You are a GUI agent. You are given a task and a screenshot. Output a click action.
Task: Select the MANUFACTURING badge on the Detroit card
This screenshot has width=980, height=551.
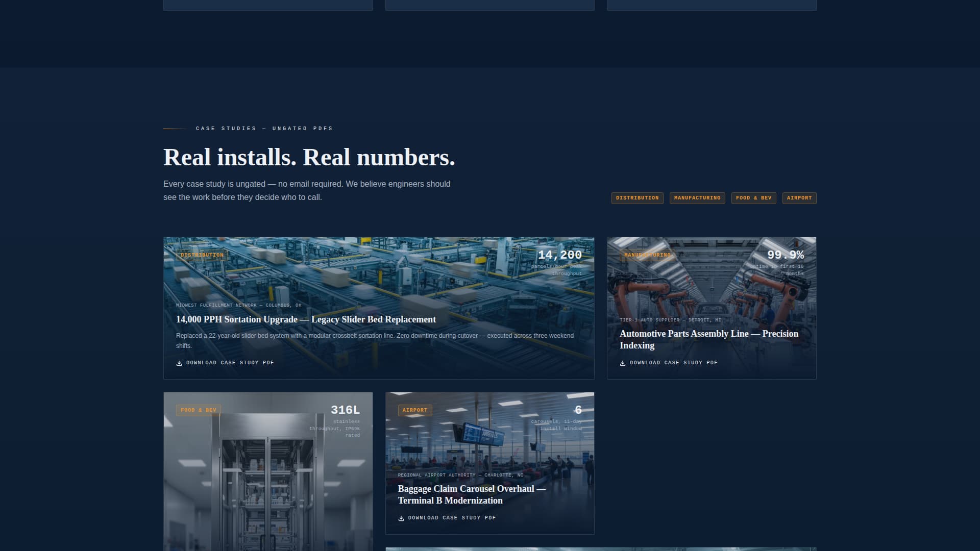coord(647,255)
